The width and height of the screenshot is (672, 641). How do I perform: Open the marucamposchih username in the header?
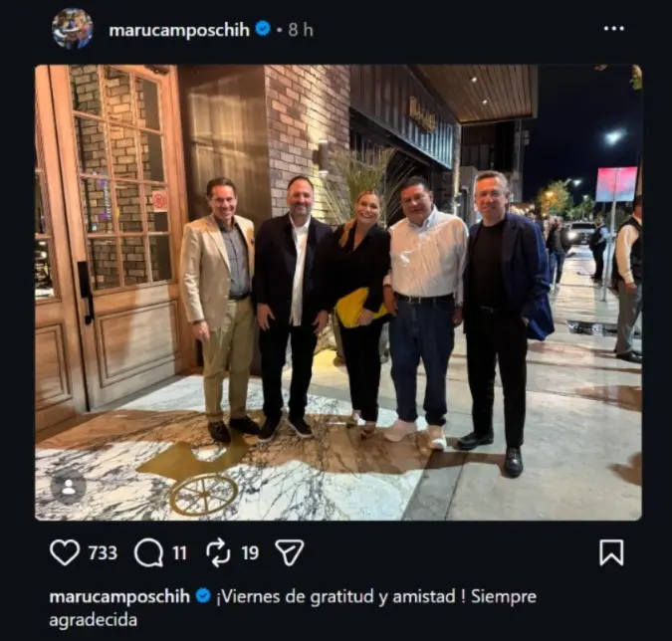[179, 30]
